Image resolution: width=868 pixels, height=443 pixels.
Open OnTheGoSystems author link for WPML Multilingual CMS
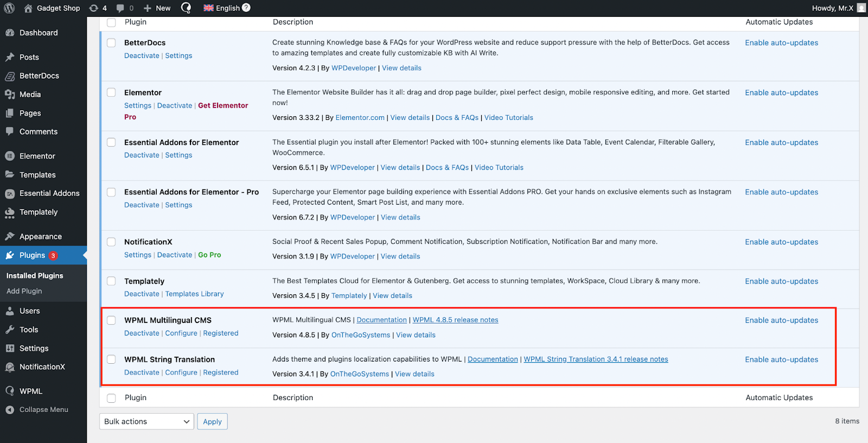click(361, 335)
